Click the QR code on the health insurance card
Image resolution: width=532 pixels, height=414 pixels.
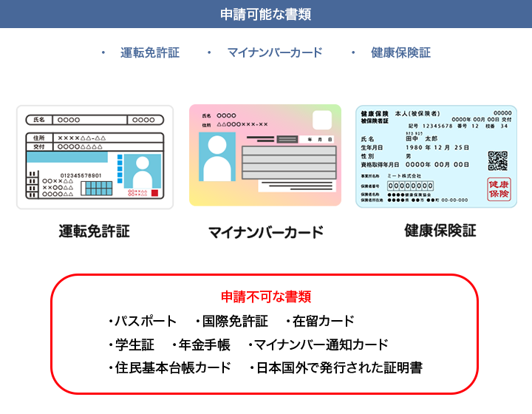(x=498, y=160)
